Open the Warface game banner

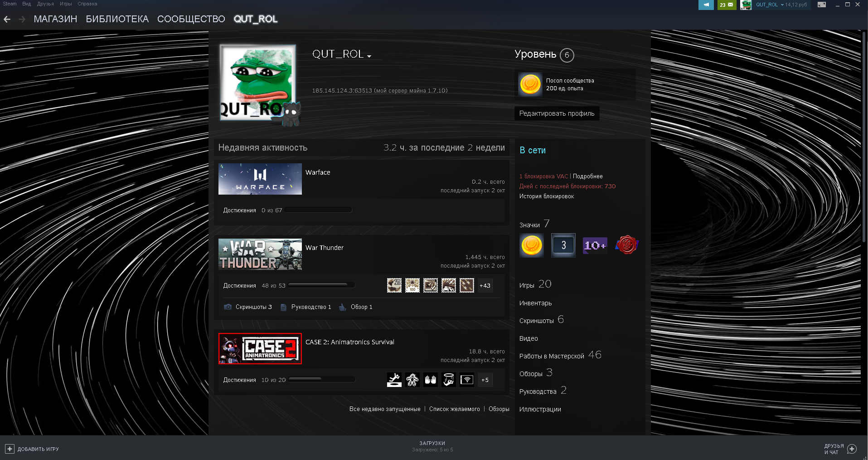coord(260,179)
